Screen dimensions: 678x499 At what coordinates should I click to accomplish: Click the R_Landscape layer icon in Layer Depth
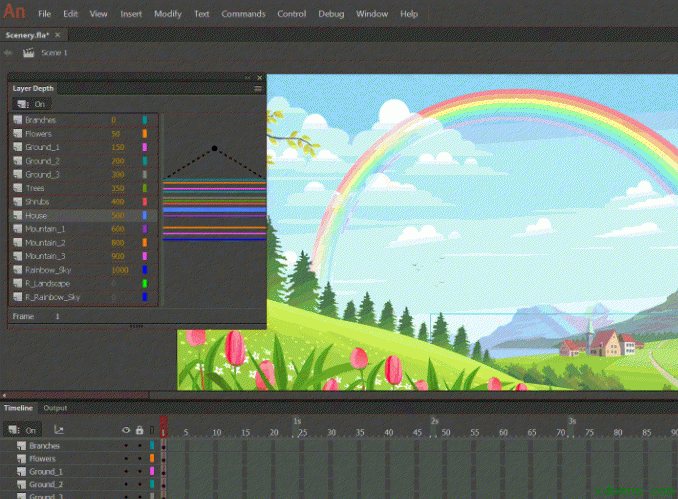(x=17, y=283)
